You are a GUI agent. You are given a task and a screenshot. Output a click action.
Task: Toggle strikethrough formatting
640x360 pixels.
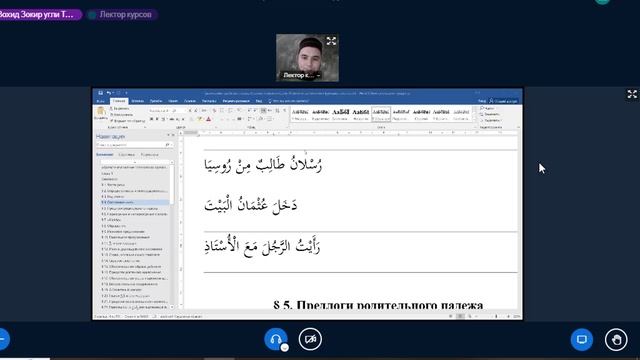[x=172, y=119]
